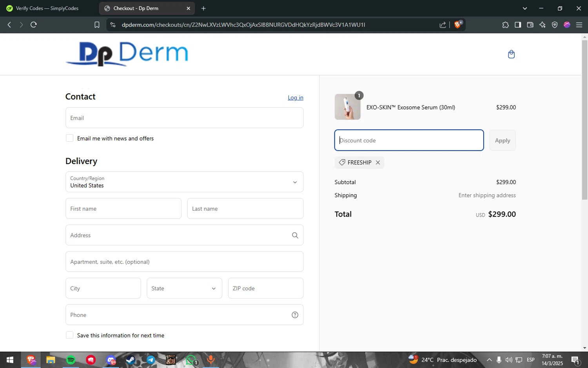The image size is (588, 368).
Task: Click the Brave Shields lion icon
Action: coord(457,25)
